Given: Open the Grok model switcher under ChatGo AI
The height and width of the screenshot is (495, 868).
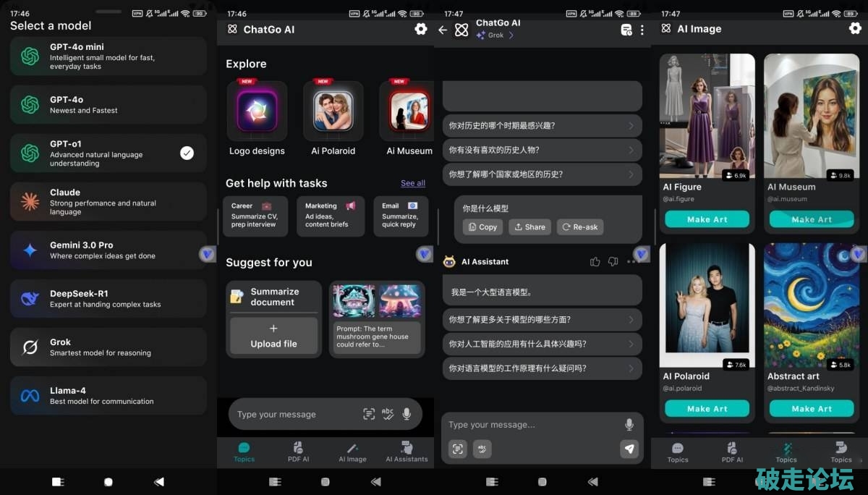Looking at the screenshot, I should point(495,35).
